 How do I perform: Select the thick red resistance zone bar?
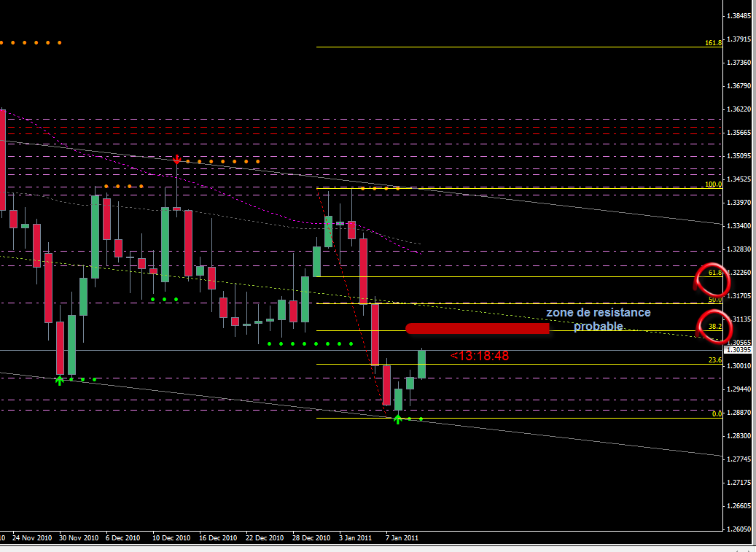(478, 328)
